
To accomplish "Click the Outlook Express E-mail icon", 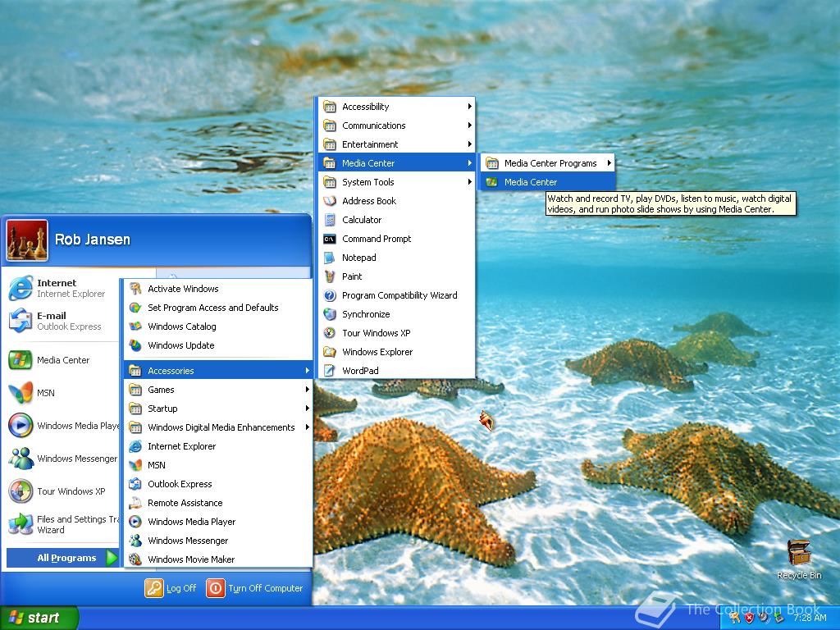I will 21,321.
